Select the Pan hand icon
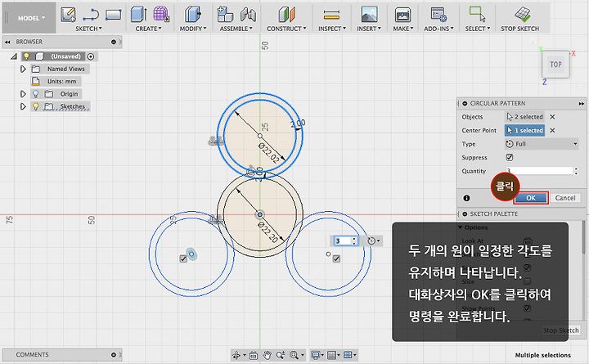589x364 pixels. [x=267, y=355]
